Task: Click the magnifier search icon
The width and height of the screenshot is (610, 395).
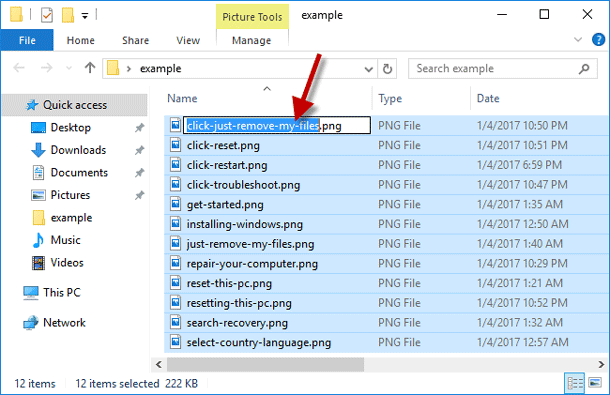Action: point(584,69)
